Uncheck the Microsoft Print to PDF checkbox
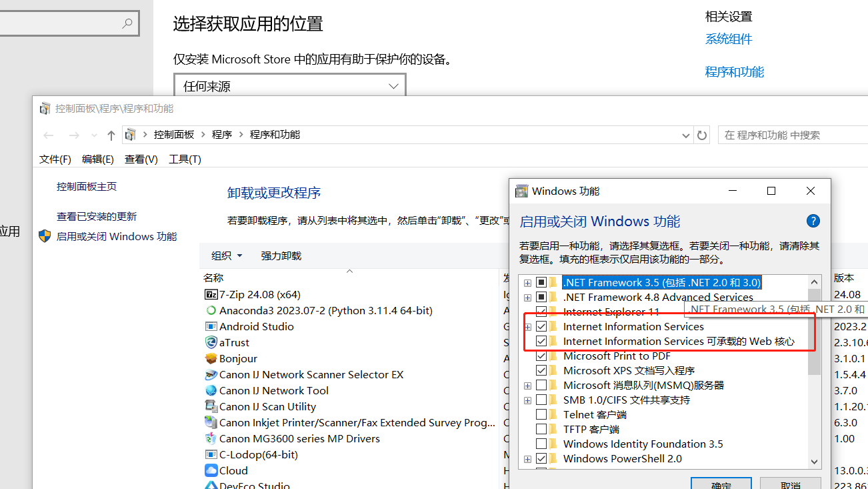The width and height of the screenshot is (868, 489). (541, 356)
